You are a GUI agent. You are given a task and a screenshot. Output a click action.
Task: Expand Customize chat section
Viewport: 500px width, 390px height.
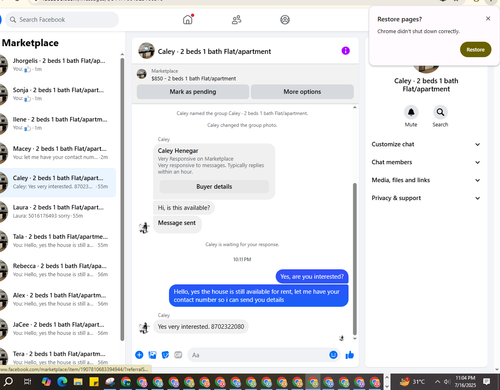pos(426,144)
